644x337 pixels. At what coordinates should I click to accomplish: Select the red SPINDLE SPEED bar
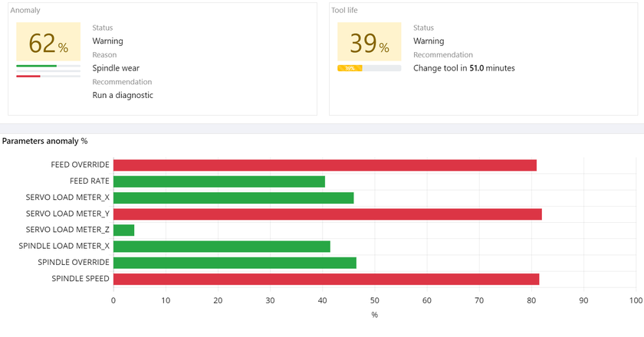(326, 279)
